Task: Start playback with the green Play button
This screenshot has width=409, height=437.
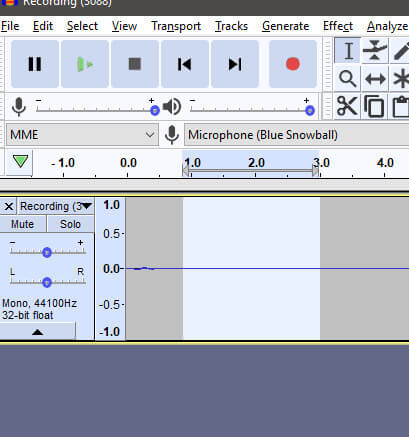Action: tap(85, 64)
